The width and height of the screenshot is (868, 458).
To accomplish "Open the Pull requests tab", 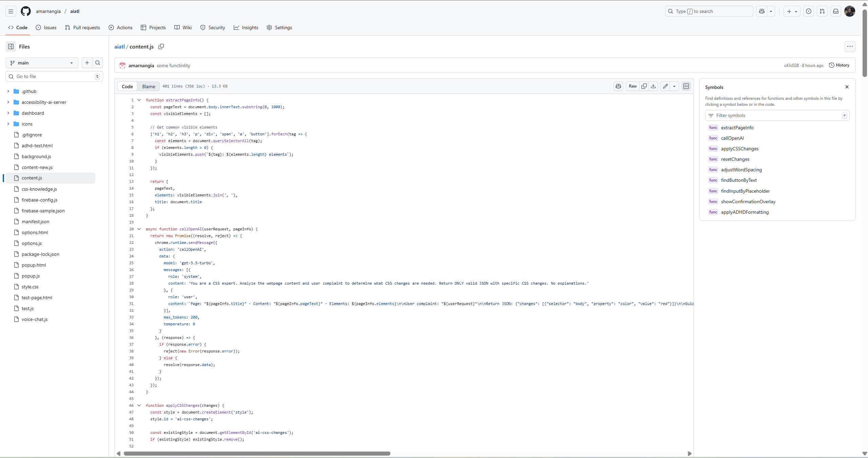I will click(82, 27).
